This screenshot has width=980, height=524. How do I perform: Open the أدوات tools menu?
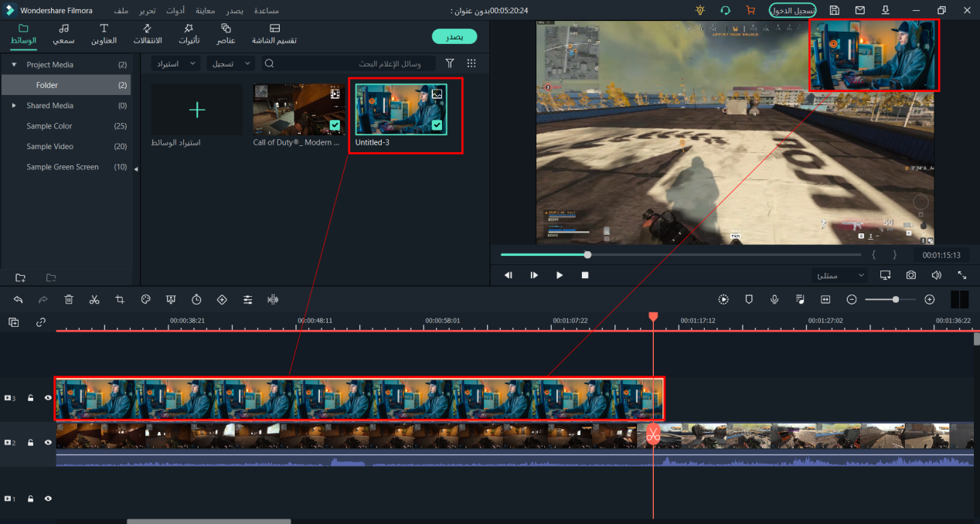[175, 11]
